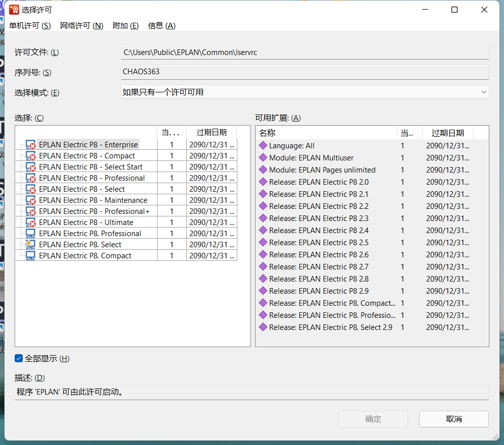Click the purple diamond next to Language: All
Viewport: 504px width, 445px height.
[x=263, y=146]
